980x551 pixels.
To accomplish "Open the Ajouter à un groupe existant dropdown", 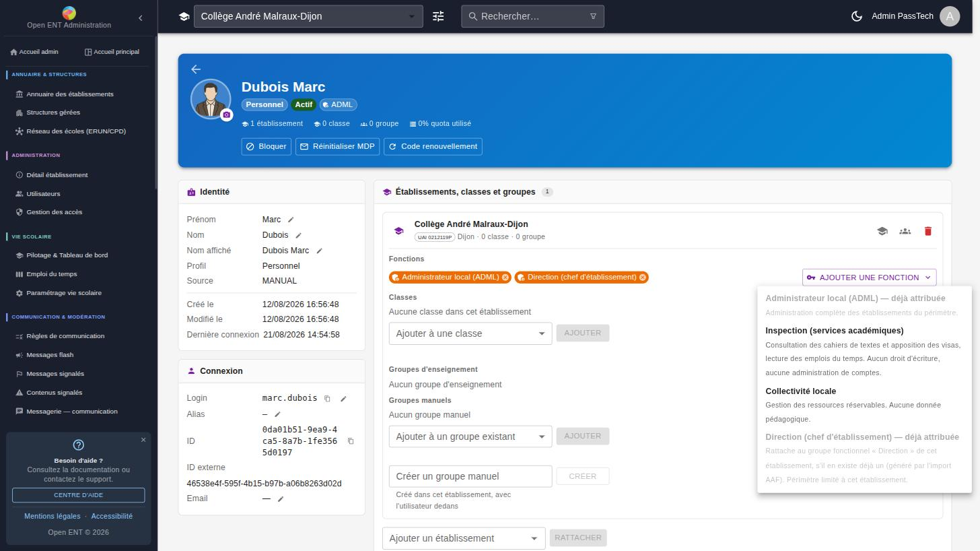I will (x=470, y=436).
